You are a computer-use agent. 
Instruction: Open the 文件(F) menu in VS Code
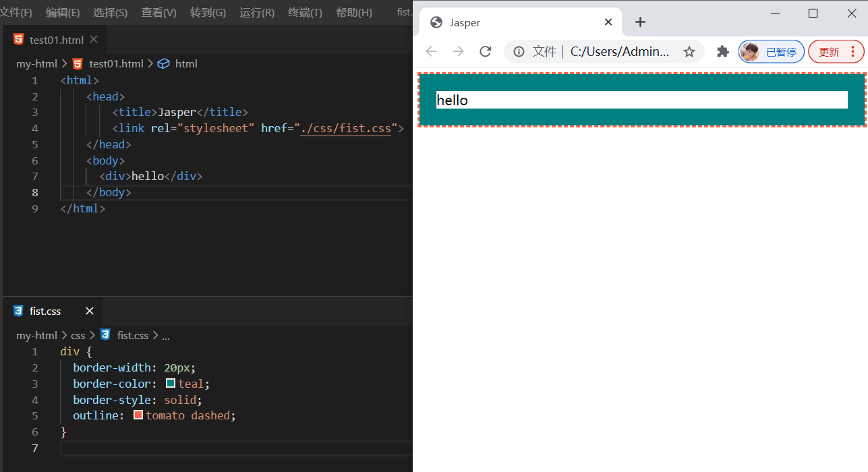pos(15,13)
